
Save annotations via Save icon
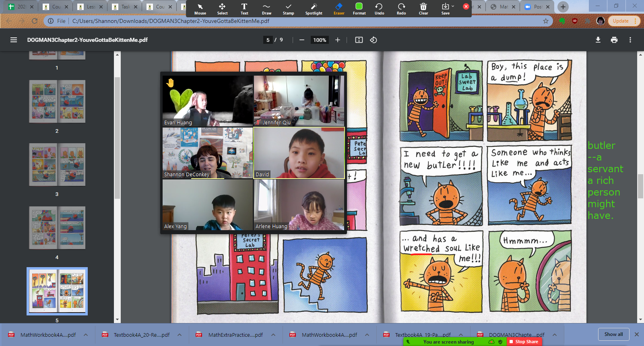[445, 9]
